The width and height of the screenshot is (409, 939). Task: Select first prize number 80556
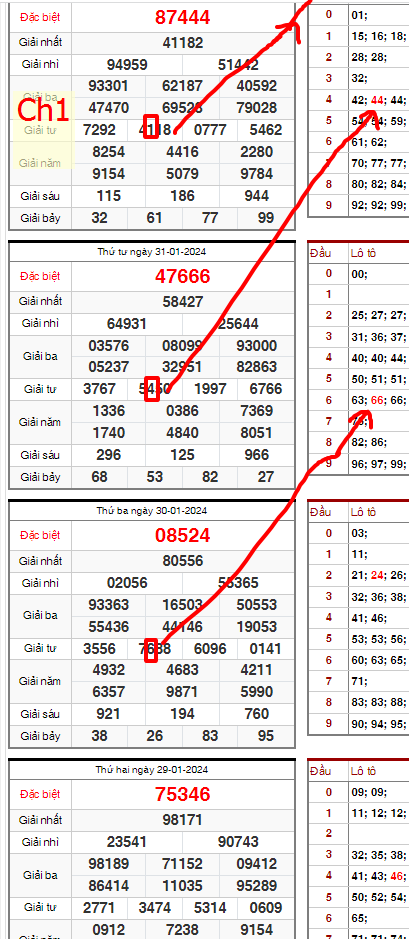tap(183, 561)
